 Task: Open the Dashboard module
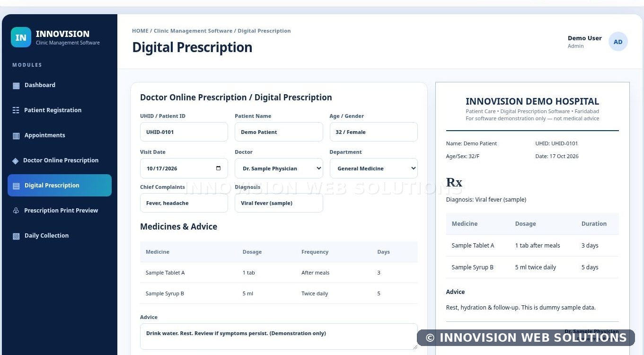point(60,85)
